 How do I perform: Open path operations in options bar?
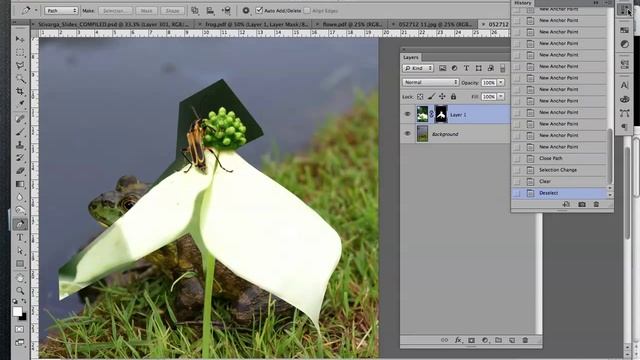[x=195, y=11]
